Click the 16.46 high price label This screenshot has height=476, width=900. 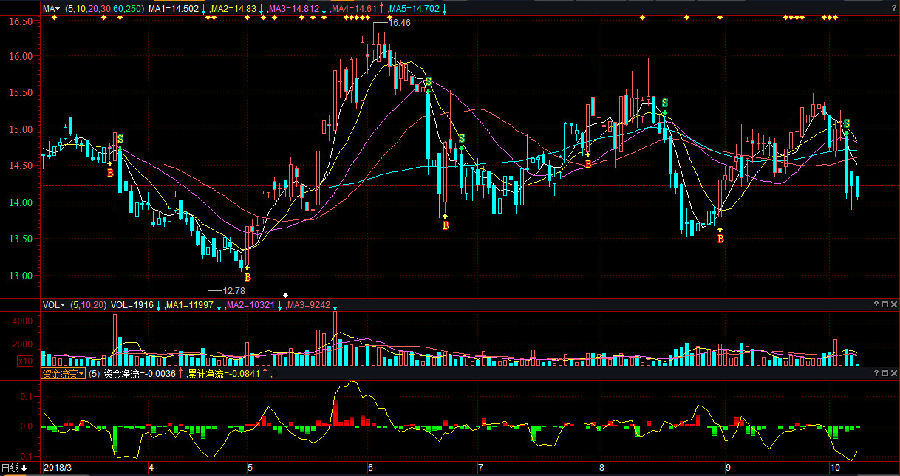coord(399,23)
